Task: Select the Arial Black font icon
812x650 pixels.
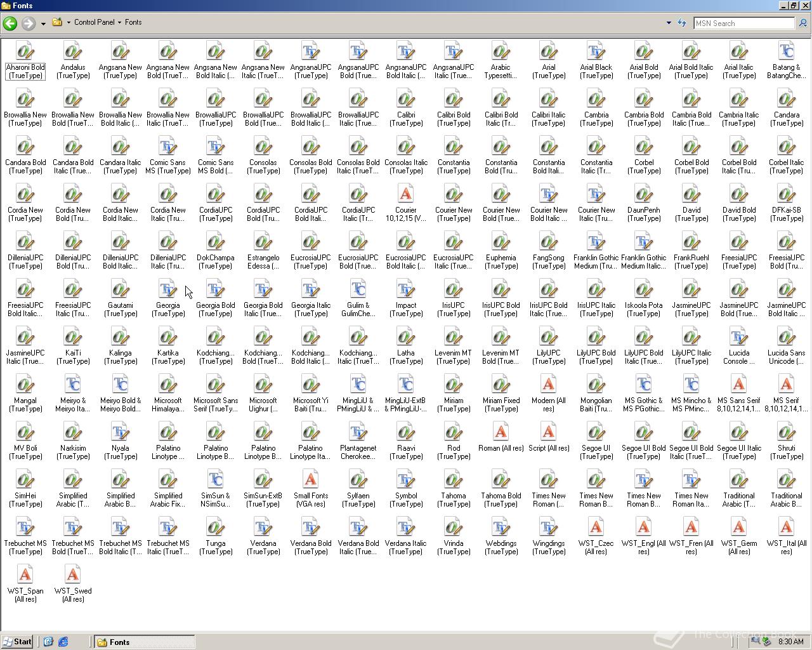Action: coord(596,51)
